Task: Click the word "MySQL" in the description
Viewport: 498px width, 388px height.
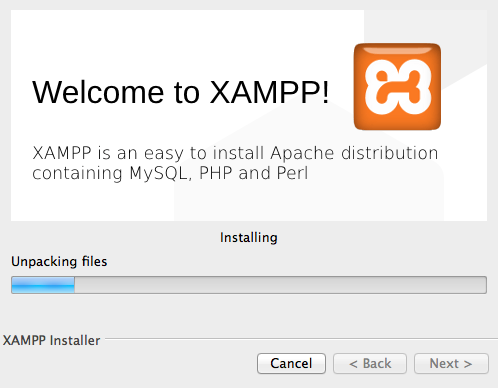Action: click(x=160, y=173)
